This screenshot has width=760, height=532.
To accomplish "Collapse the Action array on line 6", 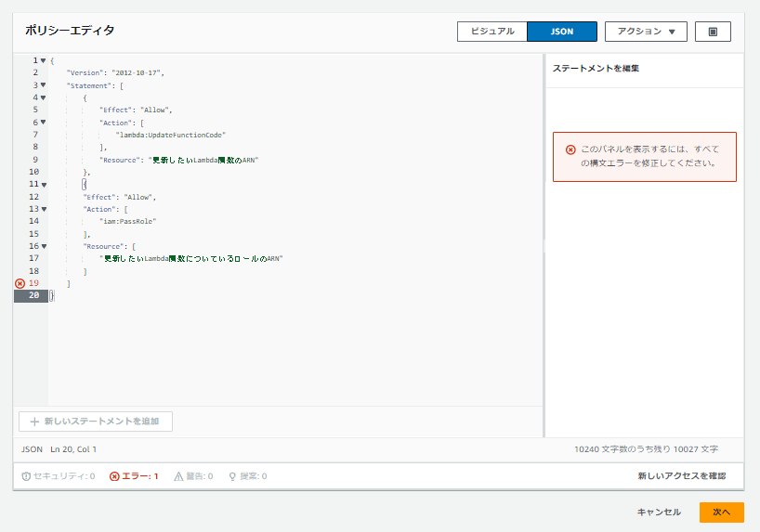I will 43,123.
